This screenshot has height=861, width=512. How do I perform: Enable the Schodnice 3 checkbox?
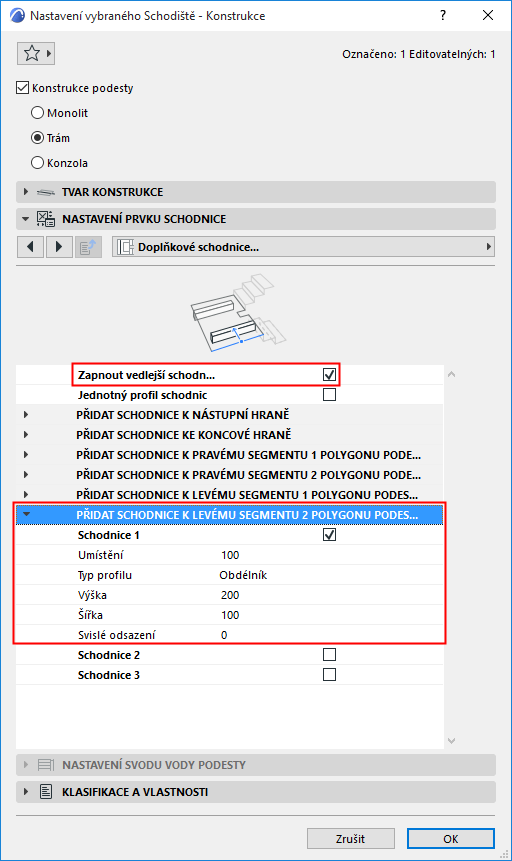[329, 675]
